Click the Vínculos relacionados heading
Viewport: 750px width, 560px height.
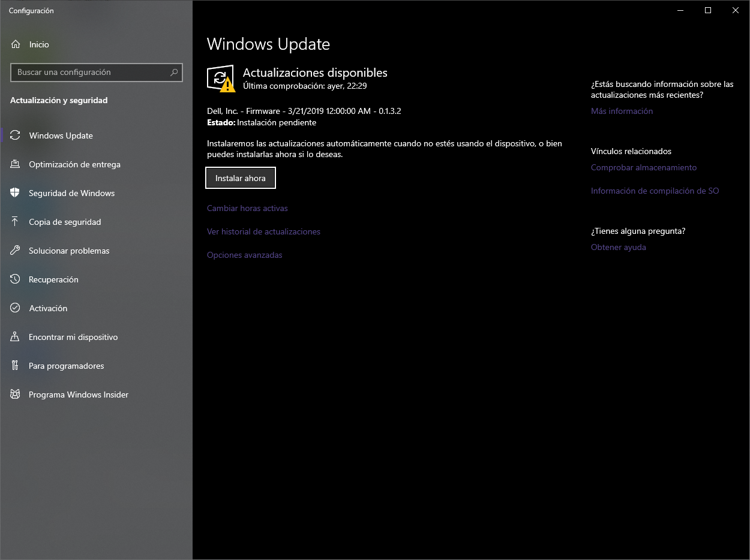tap(631, 151)
